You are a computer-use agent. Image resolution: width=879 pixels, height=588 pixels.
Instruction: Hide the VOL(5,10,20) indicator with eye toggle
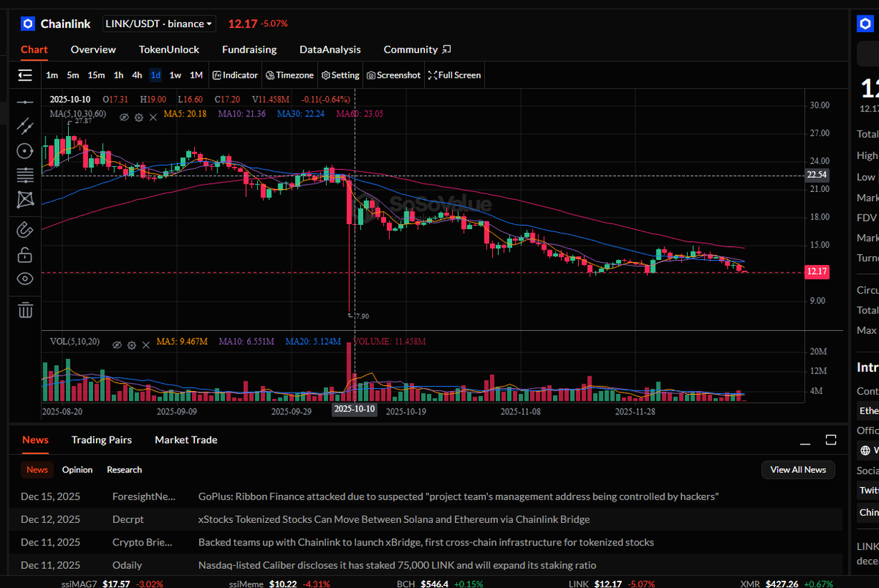[117, 344]
